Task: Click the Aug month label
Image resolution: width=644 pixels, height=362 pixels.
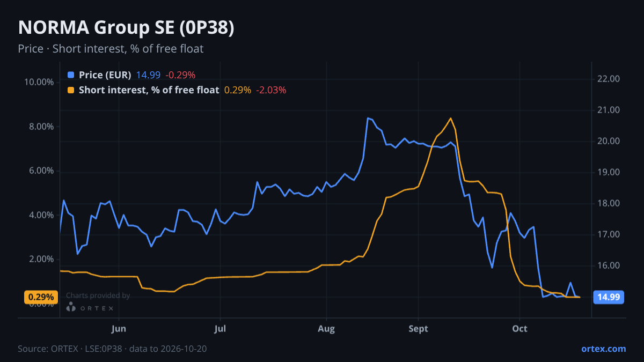Action: [326, 329]
